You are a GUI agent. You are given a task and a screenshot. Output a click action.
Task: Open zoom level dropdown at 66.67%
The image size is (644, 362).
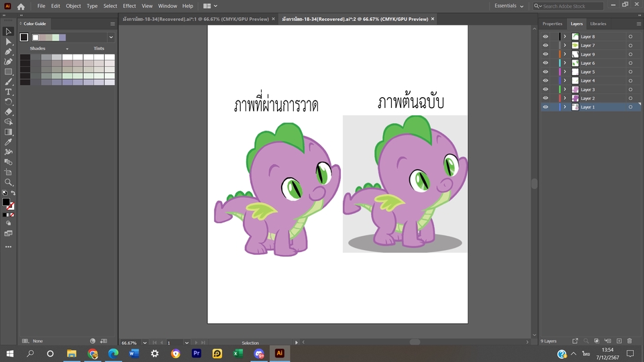[145, 343]
